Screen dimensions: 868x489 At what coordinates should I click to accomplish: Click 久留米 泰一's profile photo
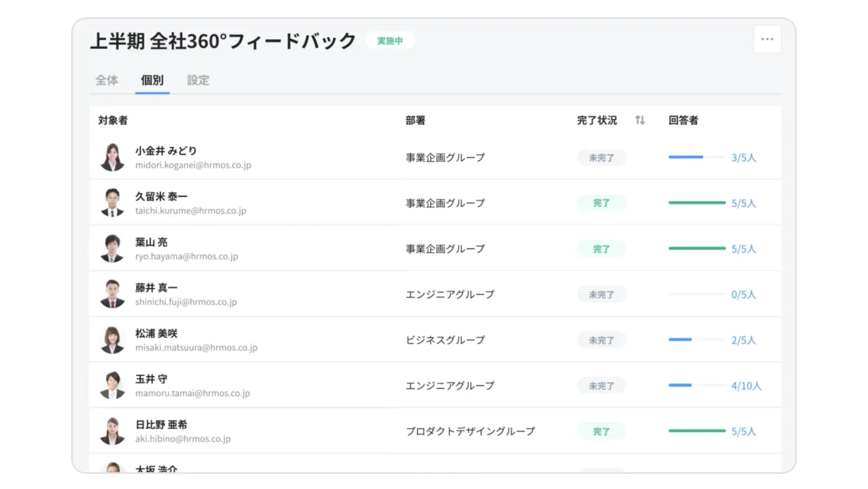pyautogui.click(x=112, y=202)
